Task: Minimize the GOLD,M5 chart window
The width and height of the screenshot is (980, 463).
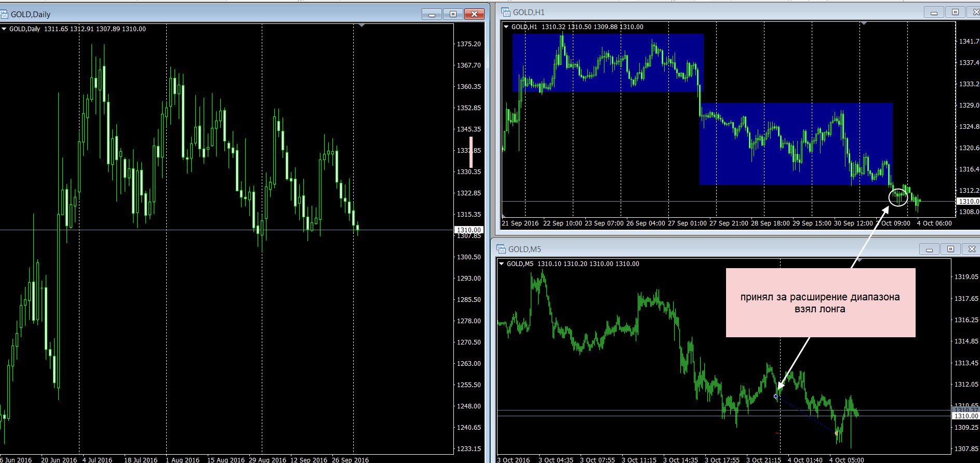Action: click(x=929, y=249)
